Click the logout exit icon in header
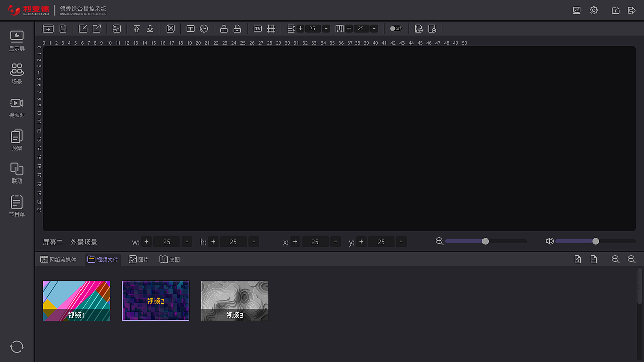This screenshot has width=644, height=362. click(632, 10)
